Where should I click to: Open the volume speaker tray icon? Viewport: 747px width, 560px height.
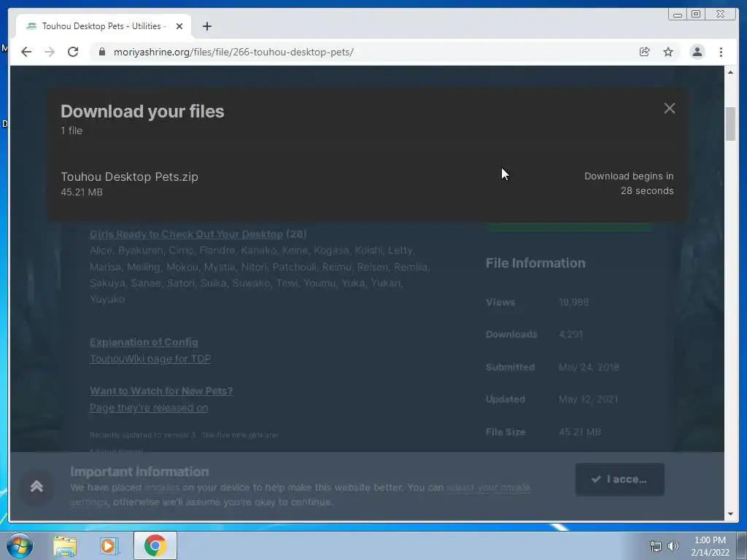coord(673,546)
